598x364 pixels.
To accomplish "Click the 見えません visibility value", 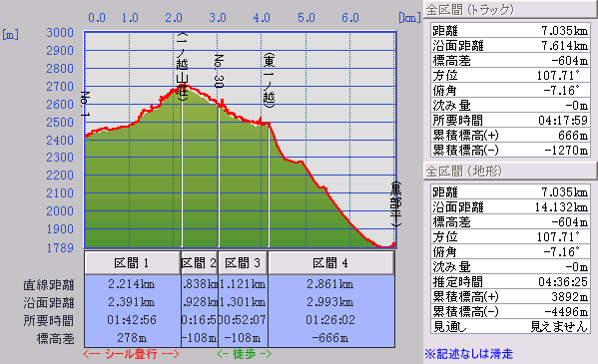I will coord(559,327).
